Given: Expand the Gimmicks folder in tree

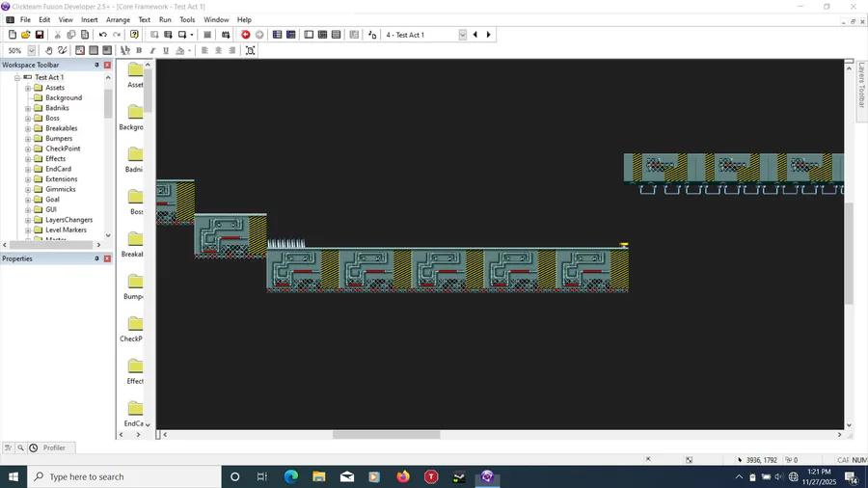Looking at the screenshot, I should [x=28, y=189].
